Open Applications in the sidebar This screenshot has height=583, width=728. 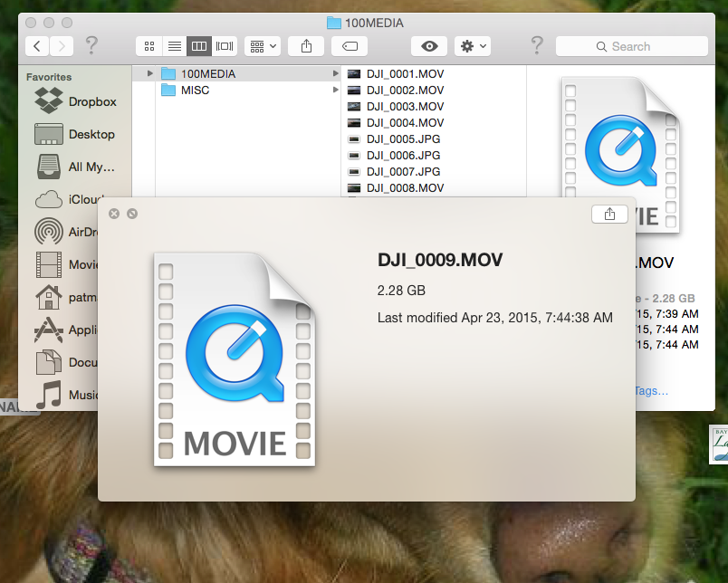[x=65, y=330]
